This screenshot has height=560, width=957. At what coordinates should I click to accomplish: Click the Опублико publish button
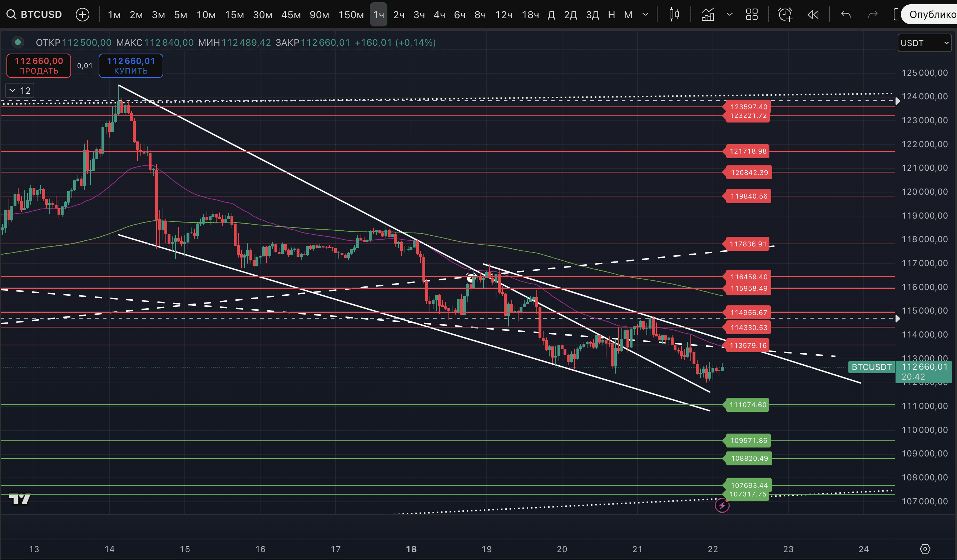point(929,14)
